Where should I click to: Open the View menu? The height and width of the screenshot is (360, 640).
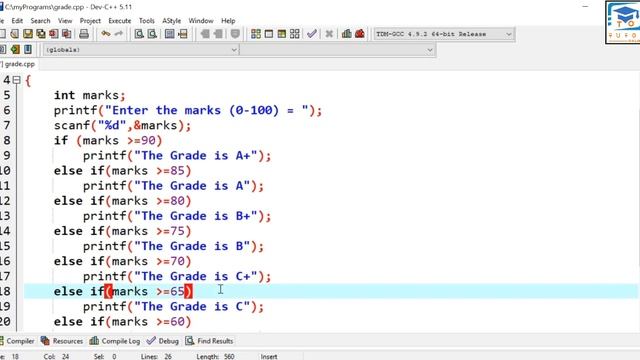tap(65, 21)
